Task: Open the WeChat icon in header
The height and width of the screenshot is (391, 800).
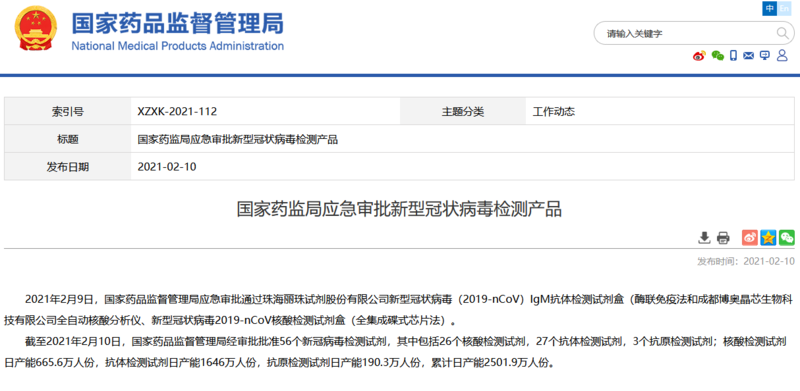Action: [x=718, y=56]
